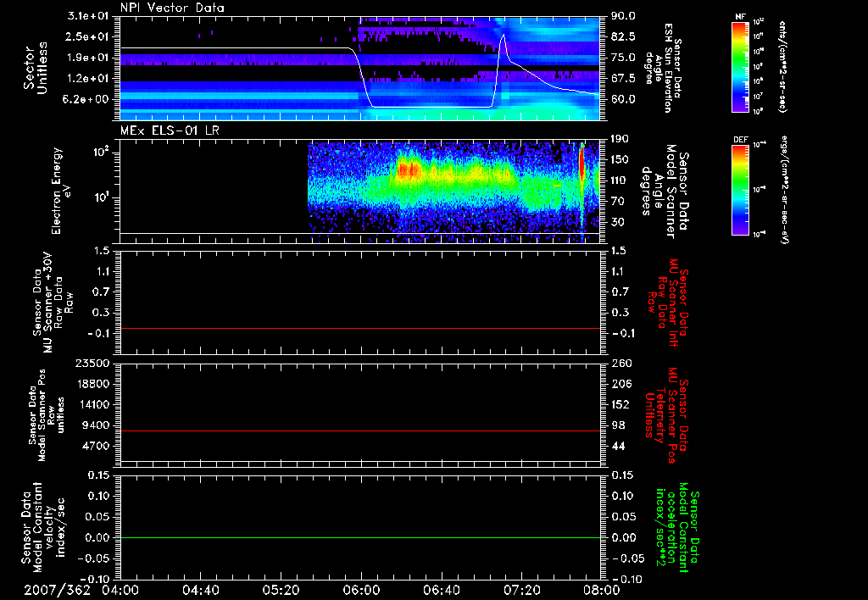Screen dimensions: 868x600
Task: Select the red 'MU Scanner Pos Telemetry' label
Action: click(x=667, y=415)
